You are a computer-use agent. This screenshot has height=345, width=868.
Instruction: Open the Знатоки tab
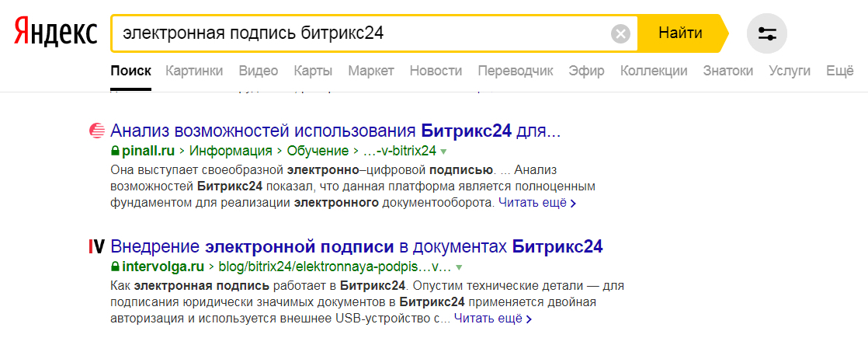coord(728,71)
